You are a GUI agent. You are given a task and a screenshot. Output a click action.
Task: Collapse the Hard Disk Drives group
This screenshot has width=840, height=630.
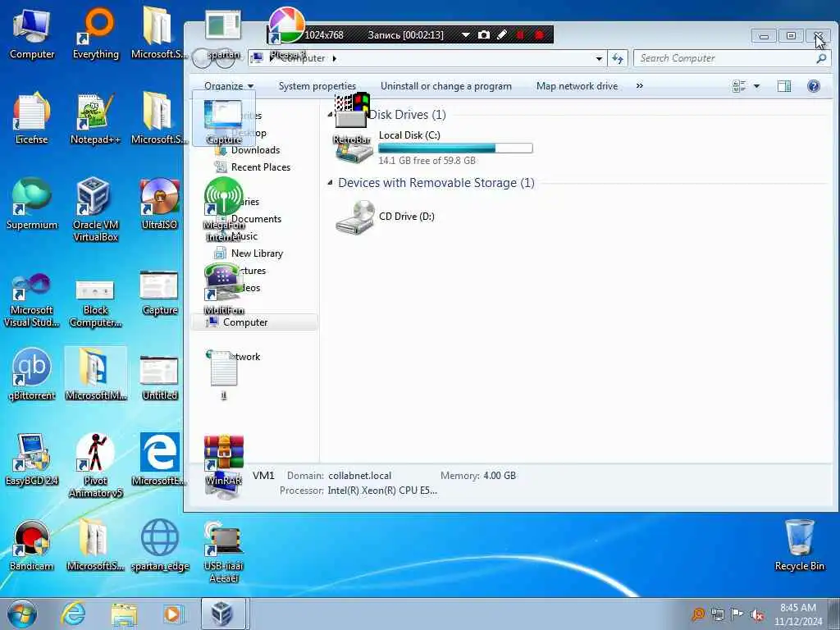coord(330,114)
